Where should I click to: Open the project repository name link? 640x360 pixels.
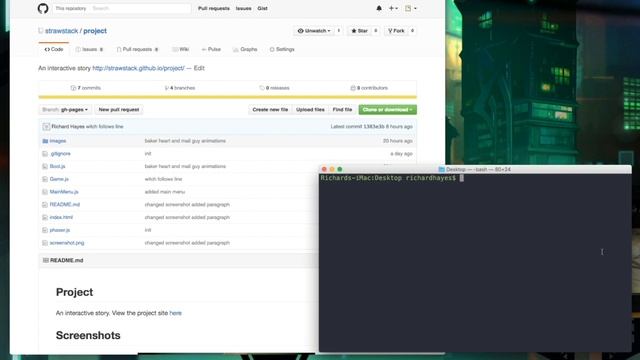click(95, 31)
